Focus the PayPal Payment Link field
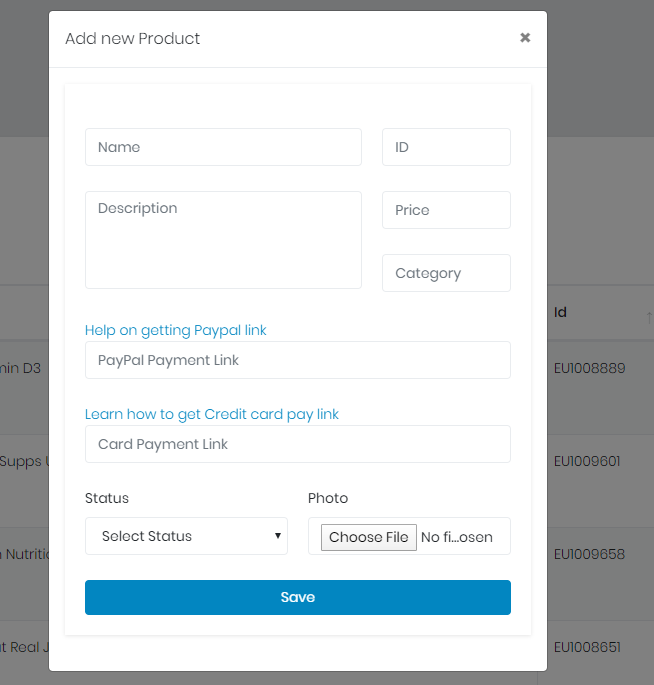 (297, 360)
